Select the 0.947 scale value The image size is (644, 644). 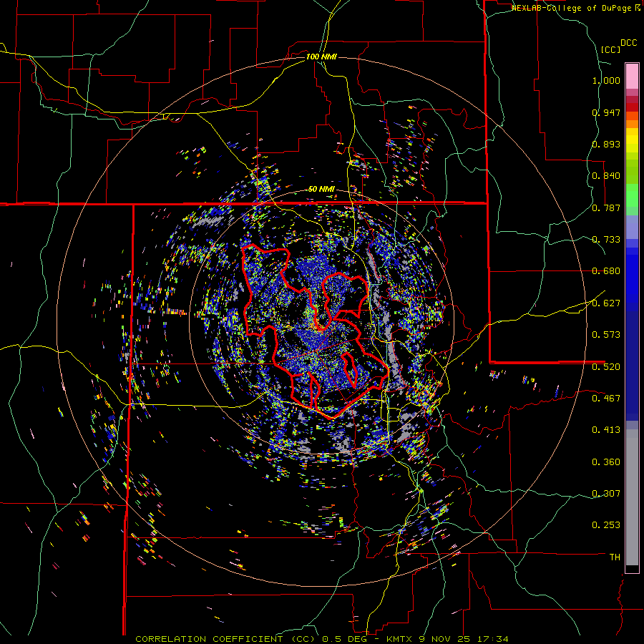[x=606, y=112]
